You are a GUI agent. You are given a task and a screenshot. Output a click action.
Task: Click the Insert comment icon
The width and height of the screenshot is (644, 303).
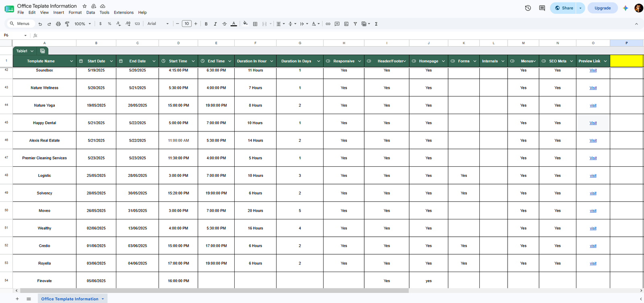[x=337, y=24]
